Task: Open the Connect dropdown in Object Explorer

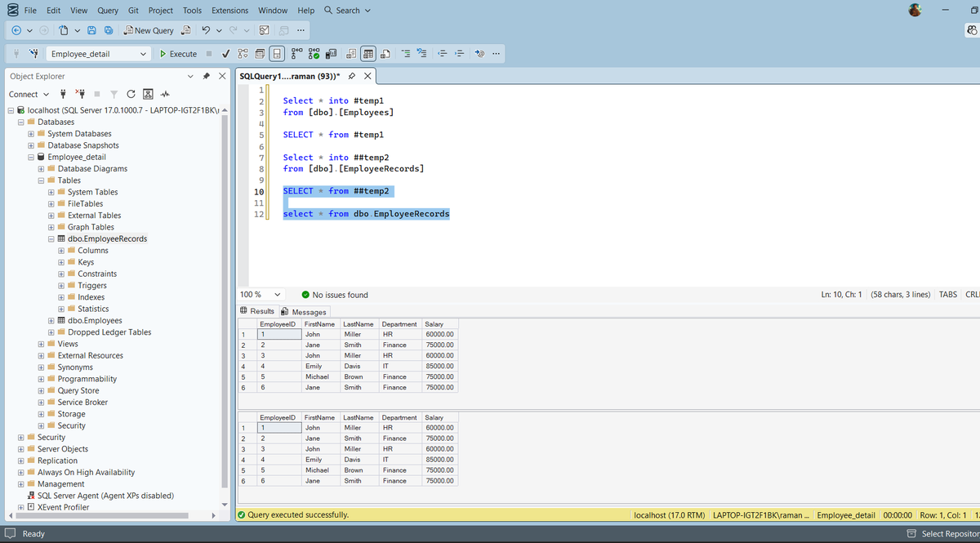Action: [x=28, y=94]
